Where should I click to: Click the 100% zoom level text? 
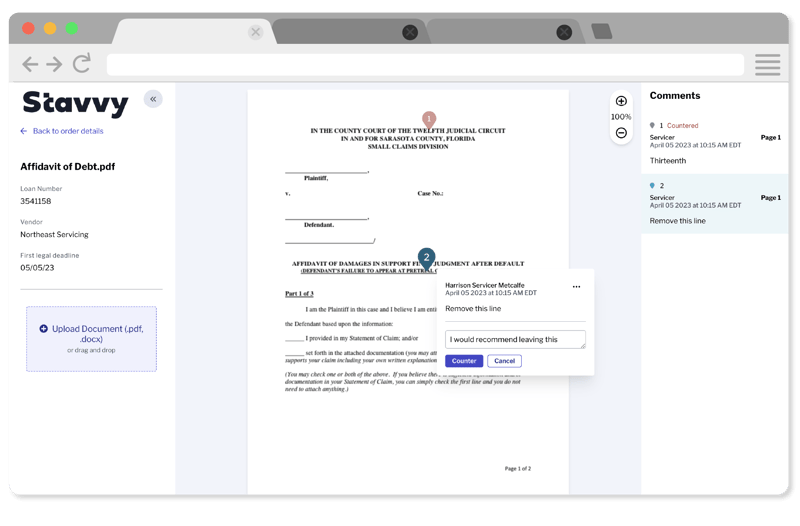click(621, 117)
